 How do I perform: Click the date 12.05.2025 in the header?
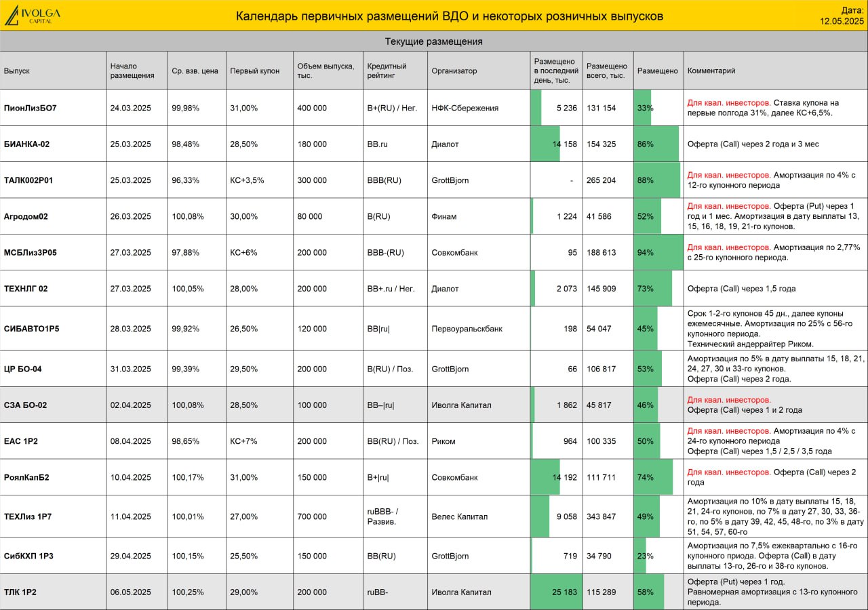(x=842, y=21)
